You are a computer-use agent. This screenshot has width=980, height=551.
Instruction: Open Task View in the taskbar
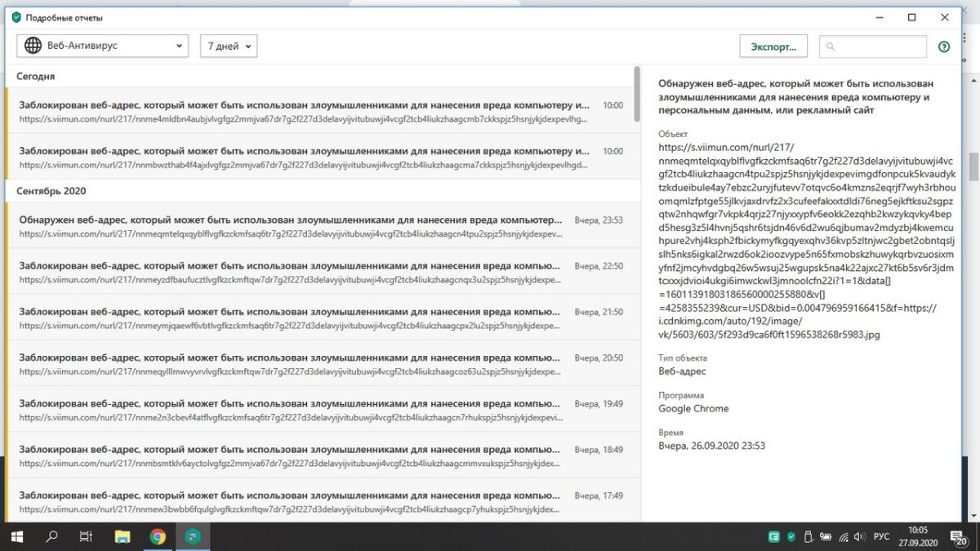[x=86, y=536]
